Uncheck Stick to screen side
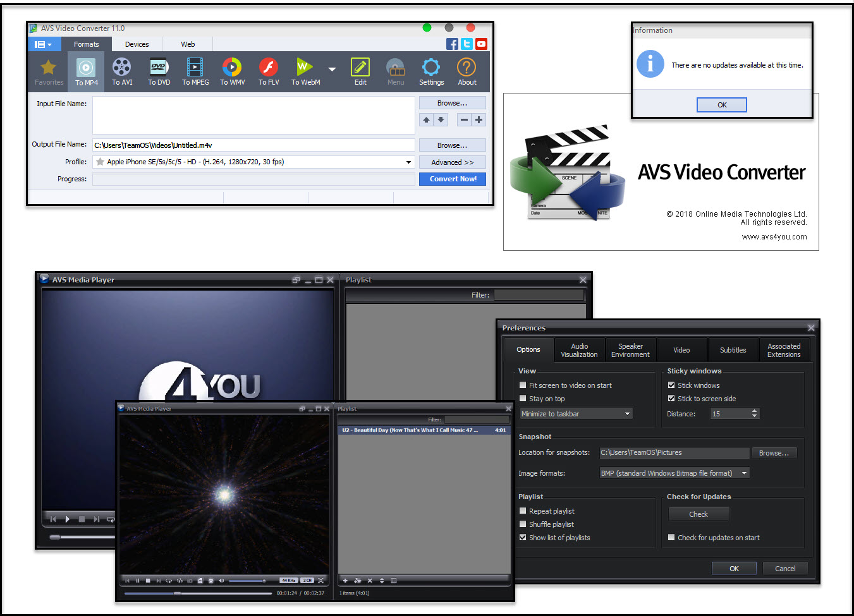This screenshot has width=854, height=616. tap(671, 398)
